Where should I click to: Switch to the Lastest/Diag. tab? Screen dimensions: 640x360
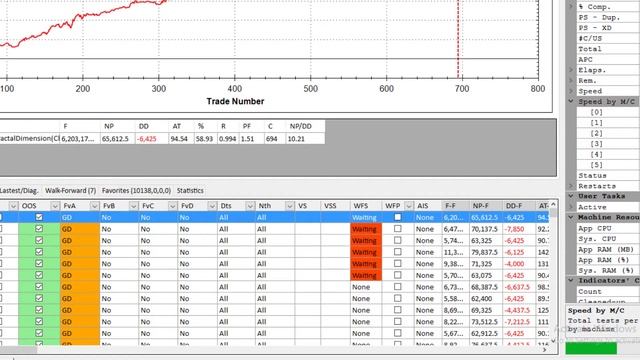[19, 191]
